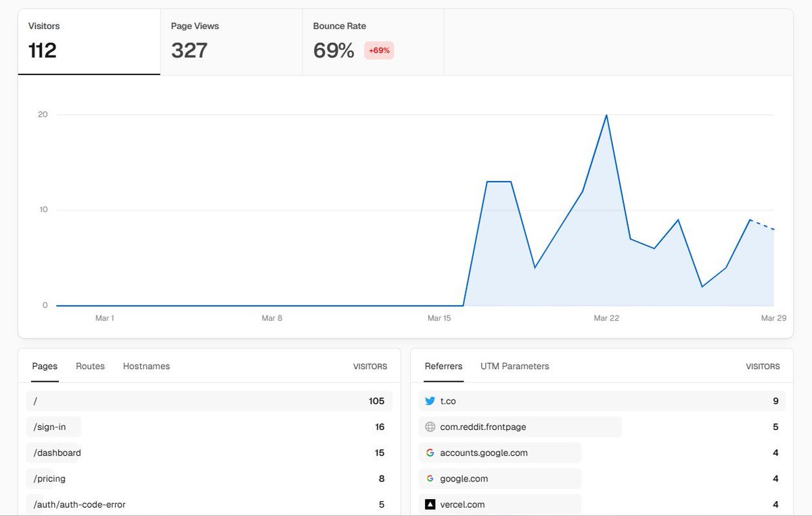
Task: Switch to the Page Views metric
Action: pos(231,42)
